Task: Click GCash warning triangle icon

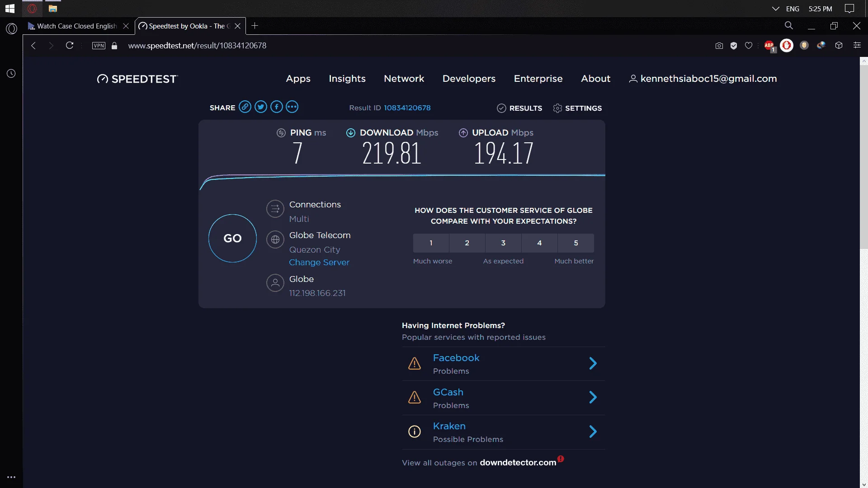Action: pyautogui.click(x=415, y=397)
